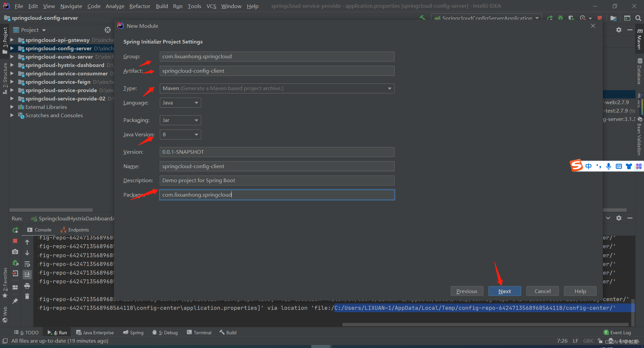Open the Sogou input microphone icon
Image resolution: width=644 pixels, height=348 pixels.
(609, 166)
